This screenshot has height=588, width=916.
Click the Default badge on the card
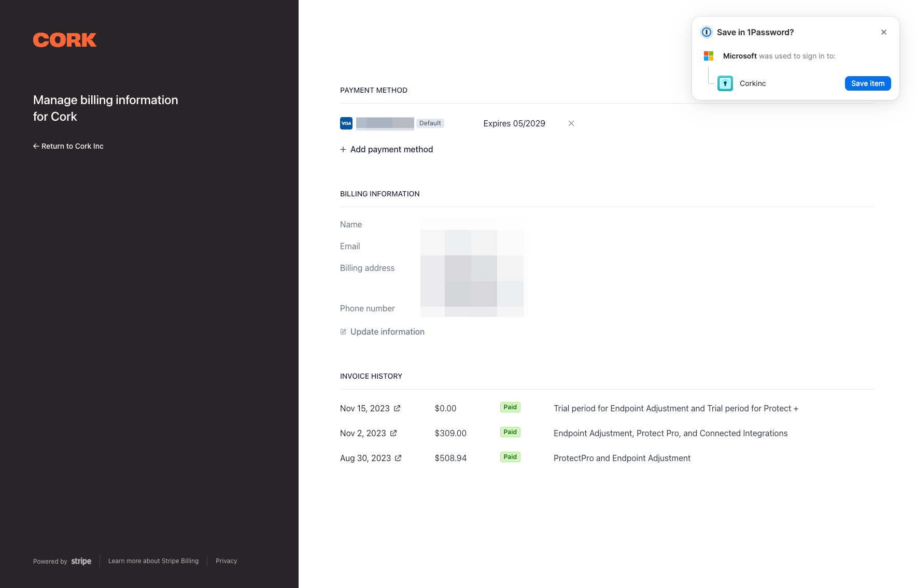click(x=430, y=123)
